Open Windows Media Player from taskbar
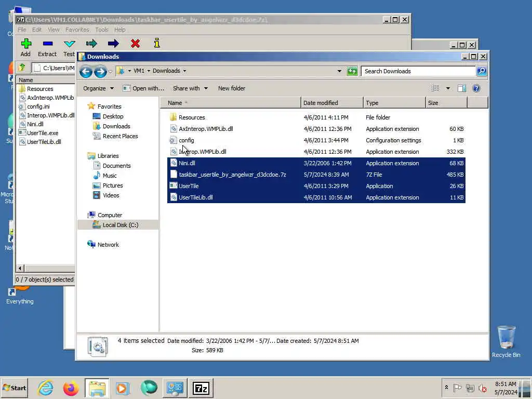This screenshot has height=399, width=532. 123,388
